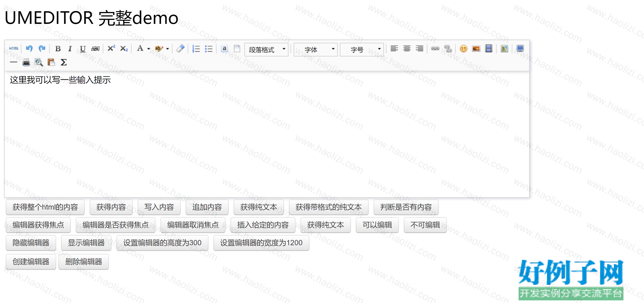Viewport: 644px width, 303px height.
Task: Open the emoticon smiley picker
Action: tap(464, 49)
